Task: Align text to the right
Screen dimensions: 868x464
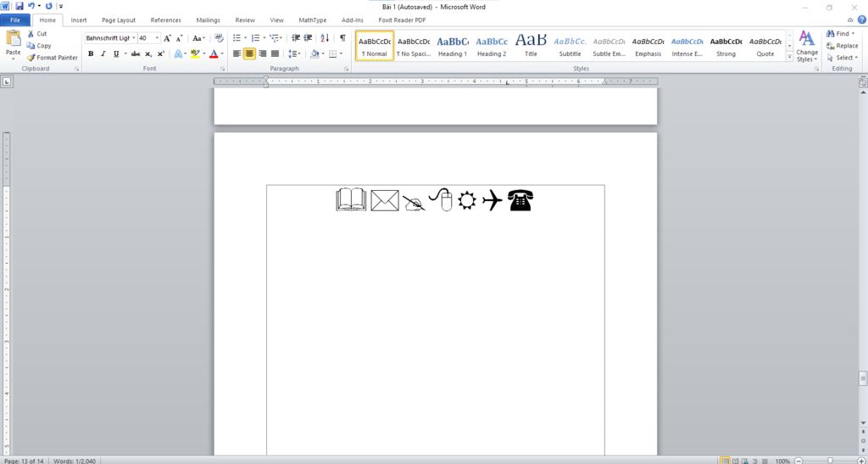Action: (x=263, y=53)
